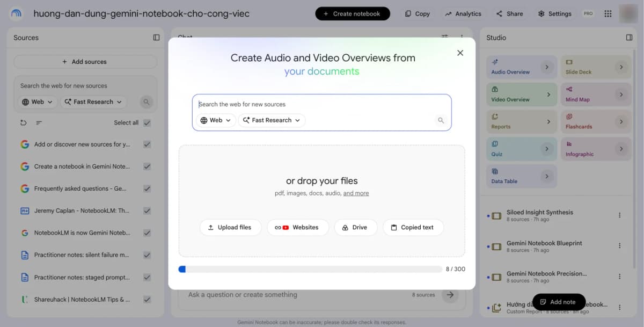Uncheck 'Practitioner notes: silent failure' checkbox
Image resolution: width=644 pixels, height=327 pixels.
tap(147, 255)
